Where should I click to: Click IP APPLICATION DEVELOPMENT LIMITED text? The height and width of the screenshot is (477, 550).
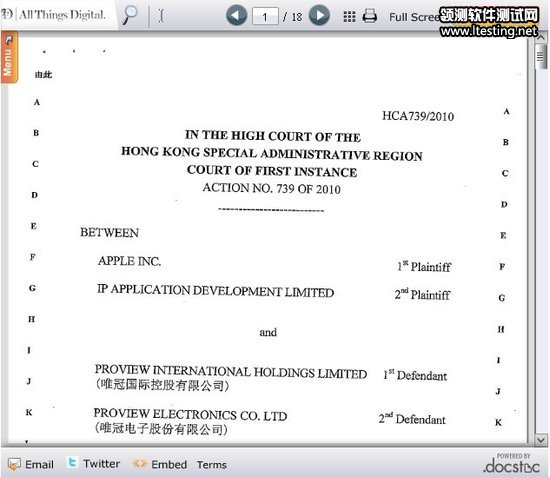point(215,291)
